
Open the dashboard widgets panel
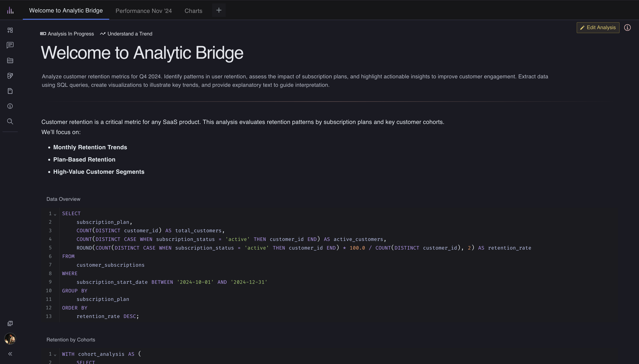[10, 30]
